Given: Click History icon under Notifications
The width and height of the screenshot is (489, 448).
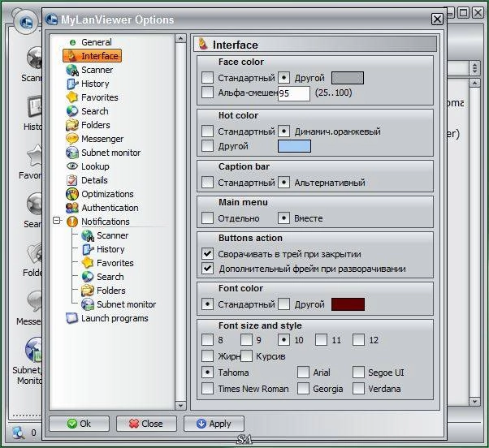Looking at the screenshot, I should (88, 249).
